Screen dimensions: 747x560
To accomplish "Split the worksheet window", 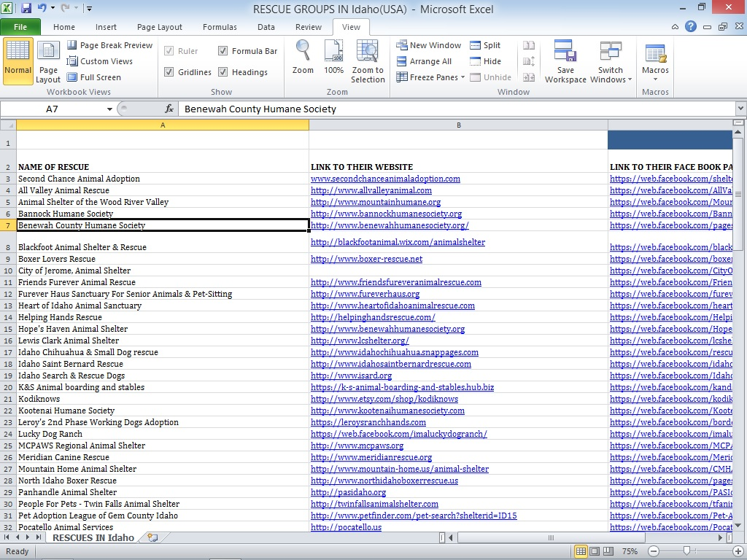I will (485, 45).
